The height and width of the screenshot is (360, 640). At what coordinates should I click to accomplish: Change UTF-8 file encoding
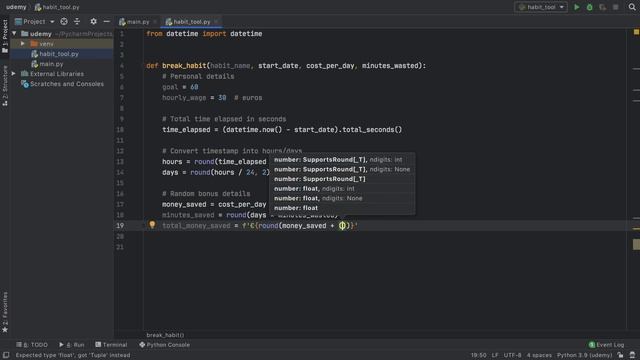click(512, 355)
